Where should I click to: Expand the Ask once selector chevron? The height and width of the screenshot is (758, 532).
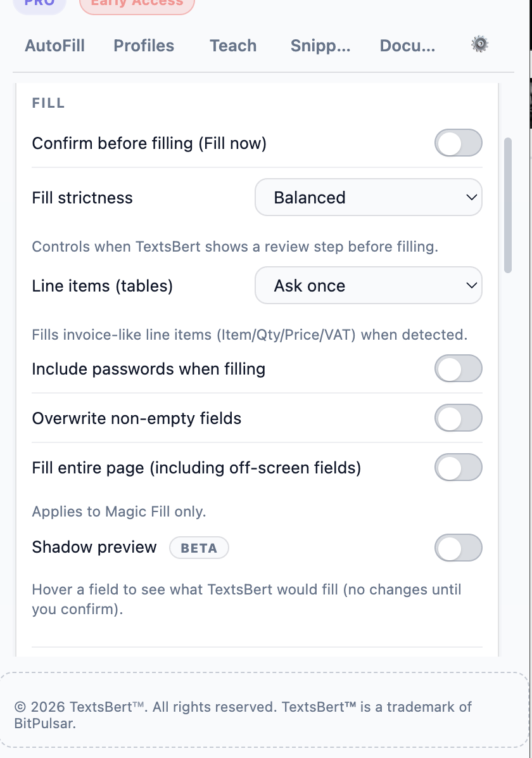(x=471, y=285)
